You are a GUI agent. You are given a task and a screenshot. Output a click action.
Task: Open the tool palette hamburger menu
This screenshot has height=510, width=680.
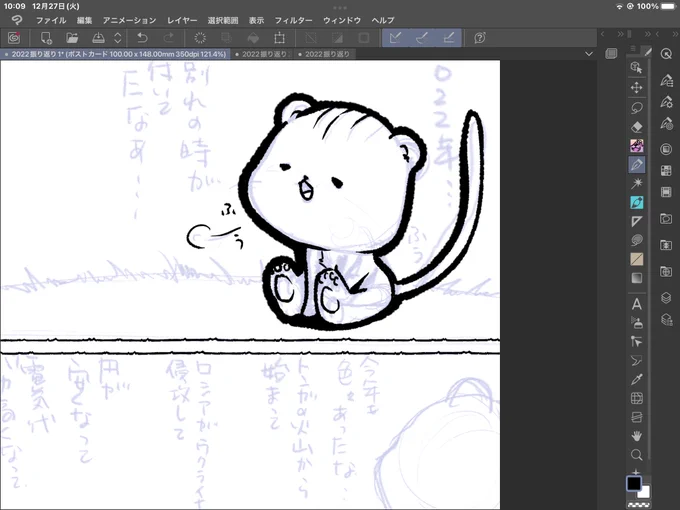(x=633, y=49)
